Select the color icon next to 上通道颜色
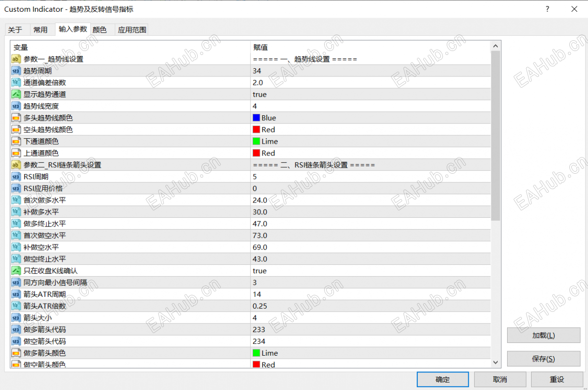The height and width of the screenshot is (390, 588). [16, 153]
